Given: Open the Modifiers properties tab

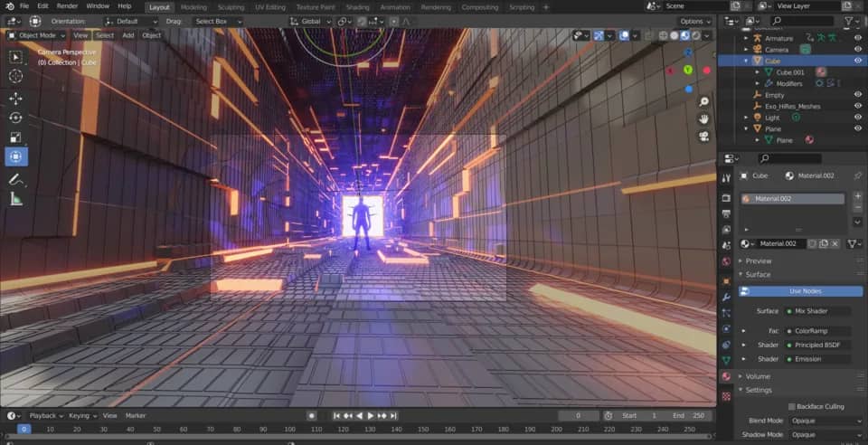Looking at the screenshot, I should (726, 298).
